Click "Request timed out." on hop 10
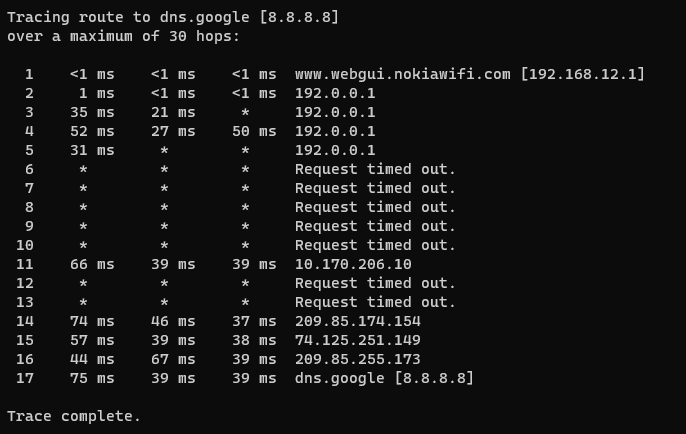Image resolution: width=686 pixels, height=434 pixels. (x=375, y=245)
